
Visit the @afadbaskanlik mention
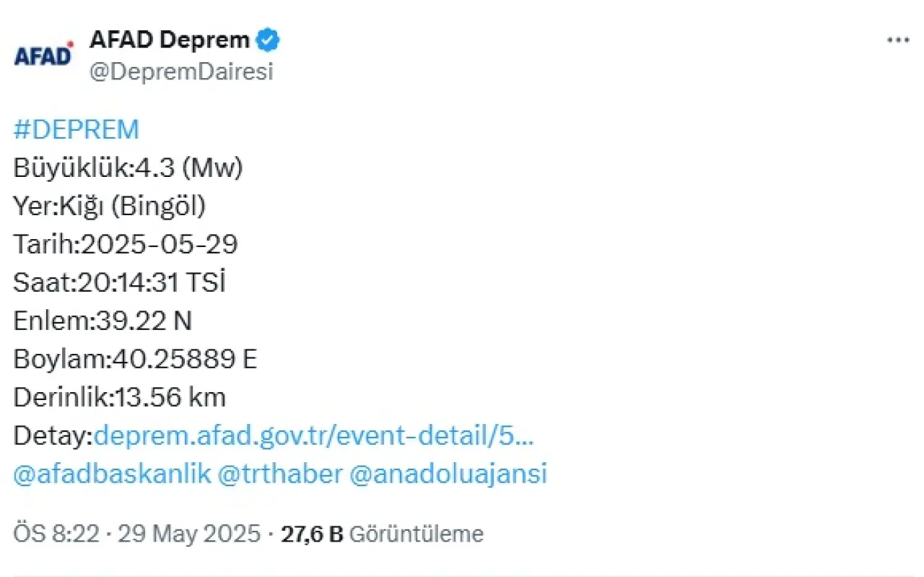pyautogui.click(x=113, y=474)
